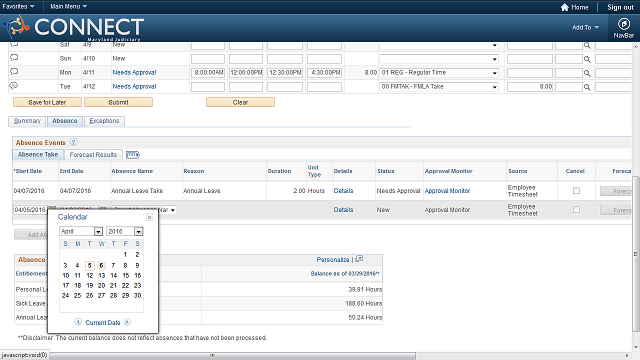Screen dimensions: 640x360
Task: Select April 30 in the Calendar
Action: pyautogui.click(x=138, y=296)
